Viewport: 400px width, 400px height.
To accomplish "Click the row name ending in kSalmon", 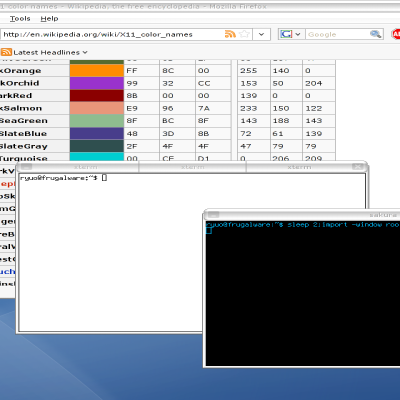I will click(21, 108).
